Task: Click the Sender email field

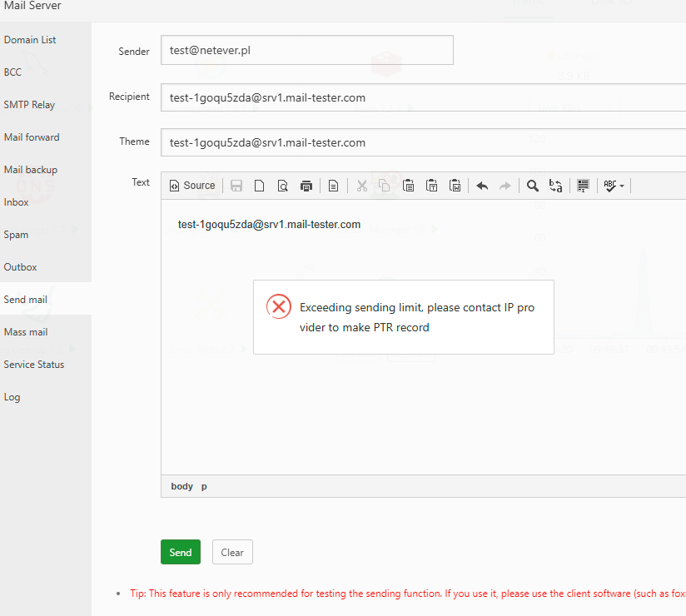Action: [306, 50]
